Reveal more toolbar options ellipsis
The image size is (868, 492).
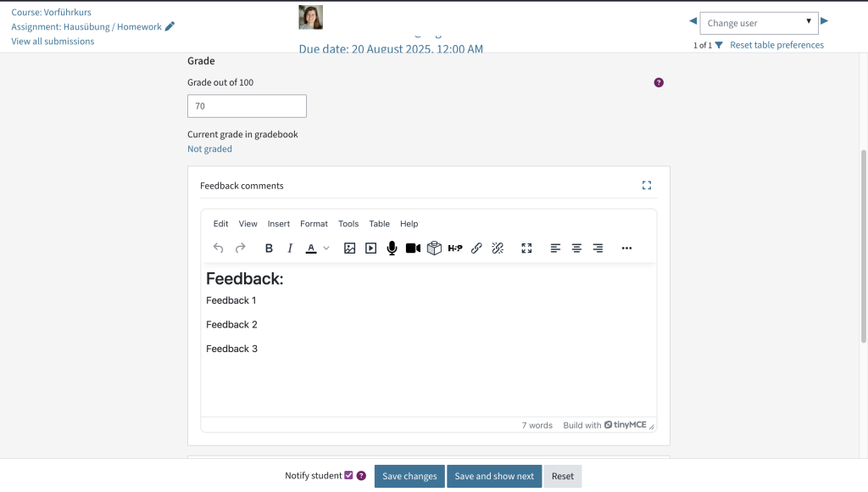(x=626, y=249)
